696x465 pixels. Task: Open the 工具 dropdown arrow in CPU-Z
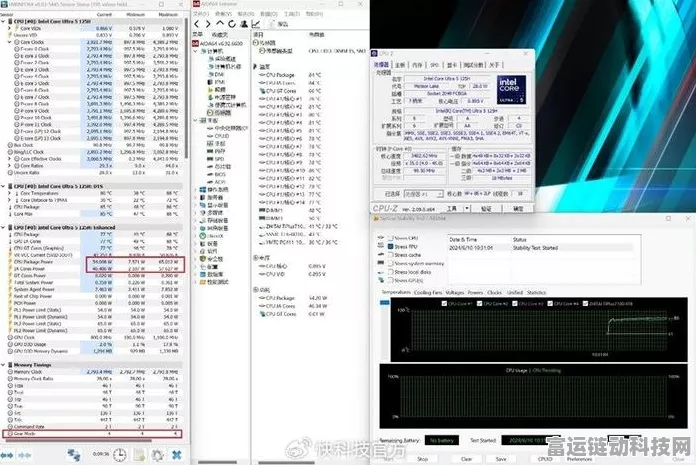click(x=467, y=208)
